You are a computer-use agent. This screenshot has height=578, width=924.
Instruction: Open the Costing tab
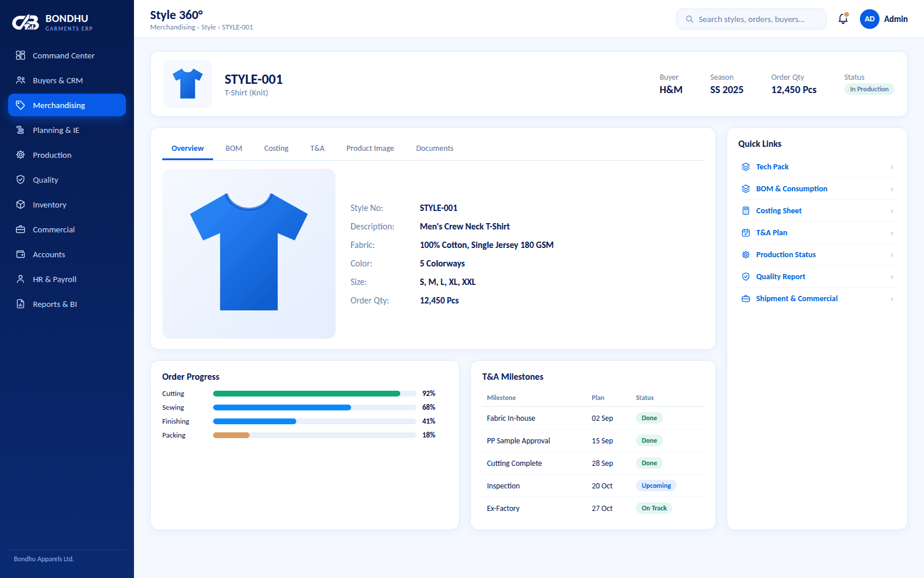click(x=276, y=149)
